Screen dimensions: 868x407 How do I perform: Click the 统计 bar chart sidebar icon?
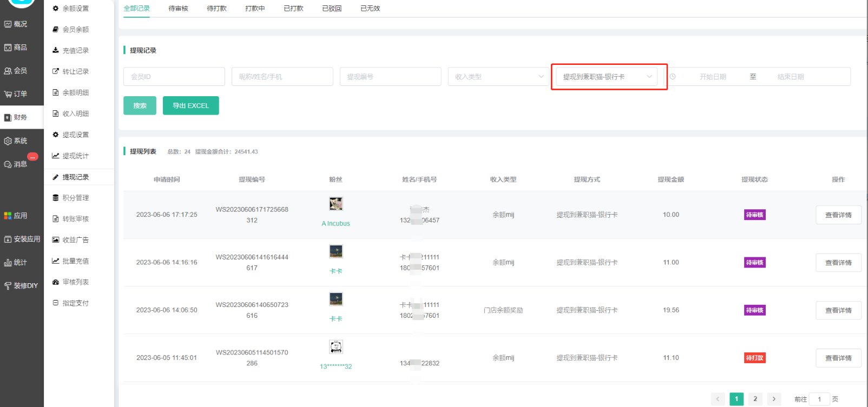coord(8,263)
